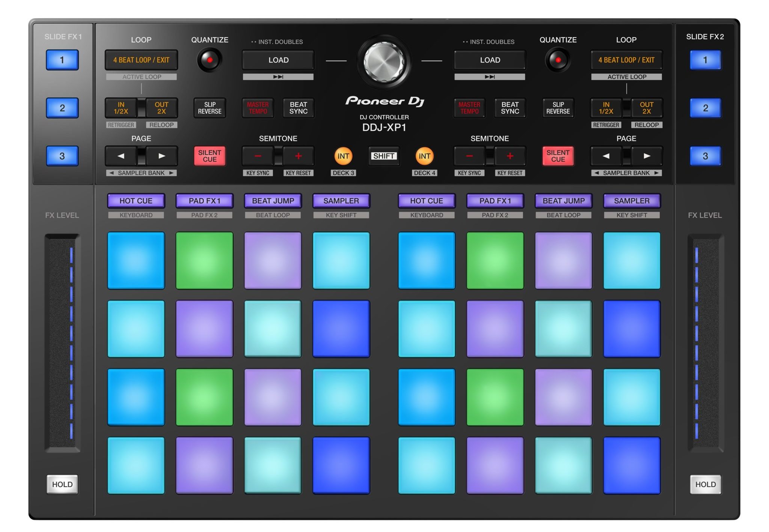Click right deck PAGE left arrow
The width and height of the screenshot is (769, 532).
tap(606, 156)
